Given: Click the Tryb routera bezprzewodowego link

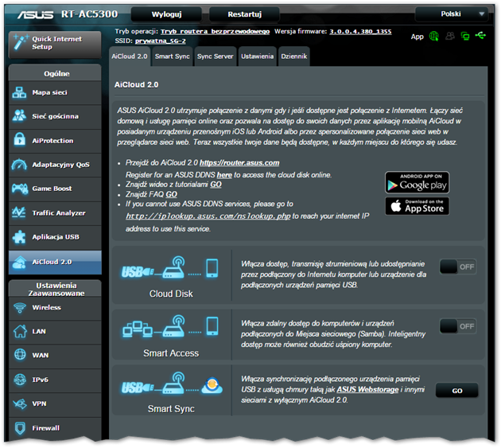Looking at the screenshot, I should [x=215, y=31].
